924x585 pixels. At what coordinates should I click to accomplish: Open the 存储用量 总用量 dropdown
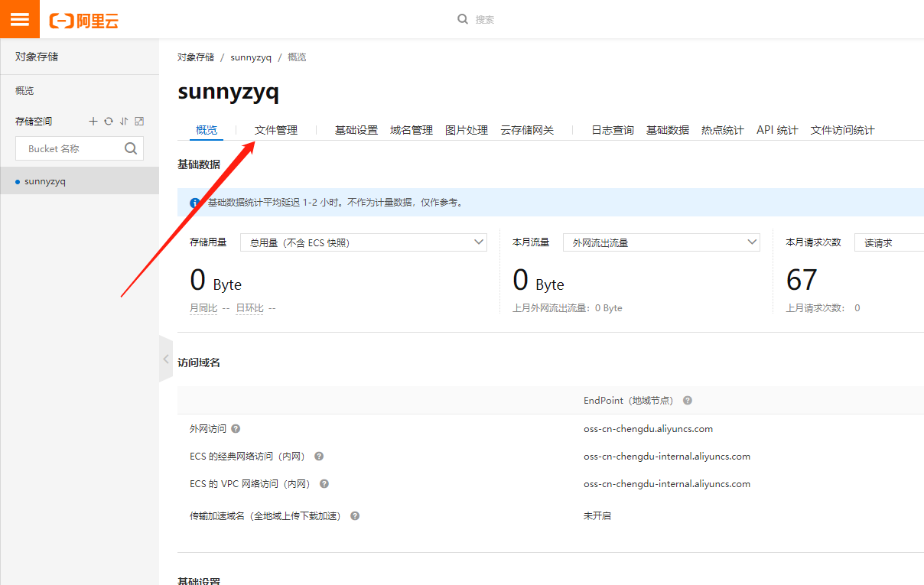363,242
